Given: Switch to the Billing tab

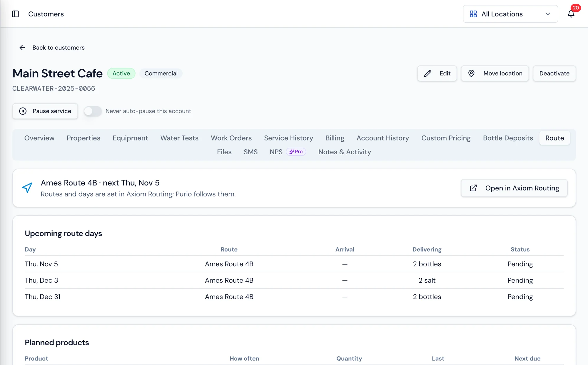Looking at the screenshot, I should (335, 138).
